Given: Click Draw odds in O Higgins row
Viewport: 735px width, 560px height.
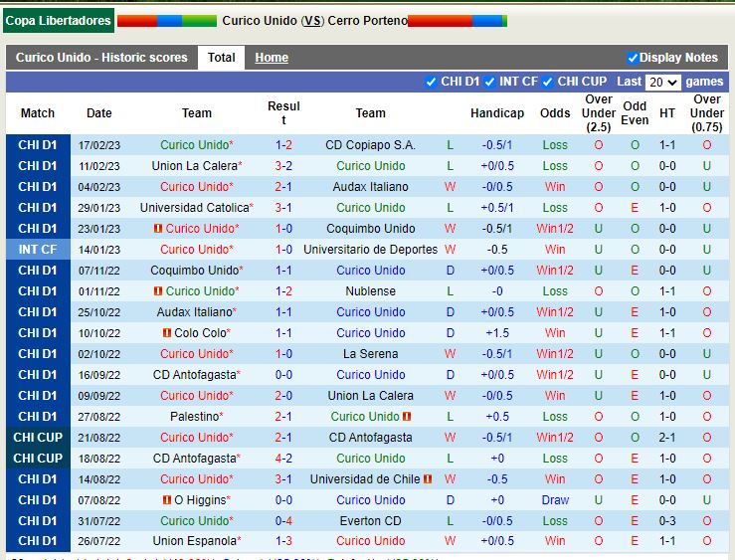Looking at the screenshot, I should [x=555, y=500].
